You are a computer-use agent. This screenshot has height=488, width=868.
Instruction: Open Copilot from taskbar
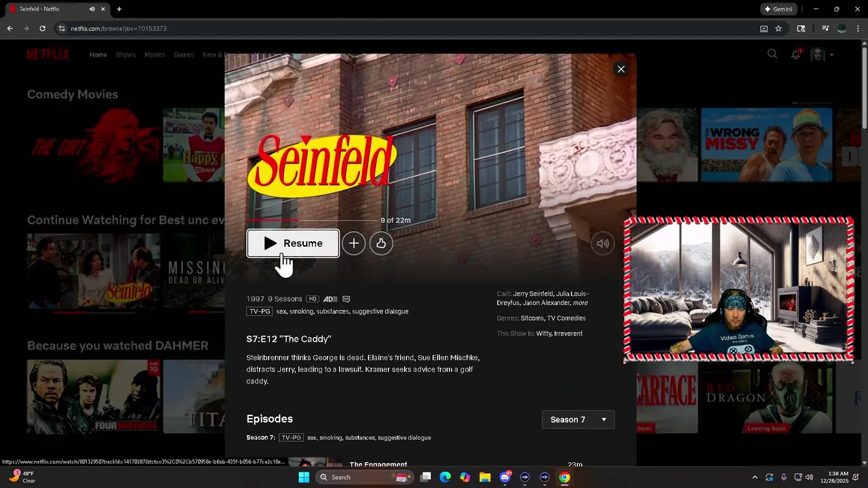(465, 477)
